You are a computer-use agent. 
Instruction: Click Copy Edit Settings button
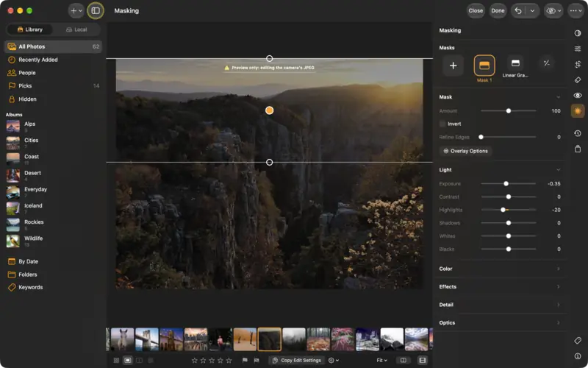[x=297, y=360]
